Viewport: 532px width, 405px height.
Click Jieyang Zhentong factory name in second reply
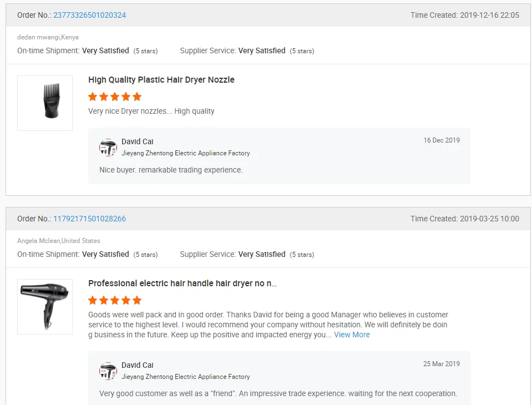pos(185,377)
